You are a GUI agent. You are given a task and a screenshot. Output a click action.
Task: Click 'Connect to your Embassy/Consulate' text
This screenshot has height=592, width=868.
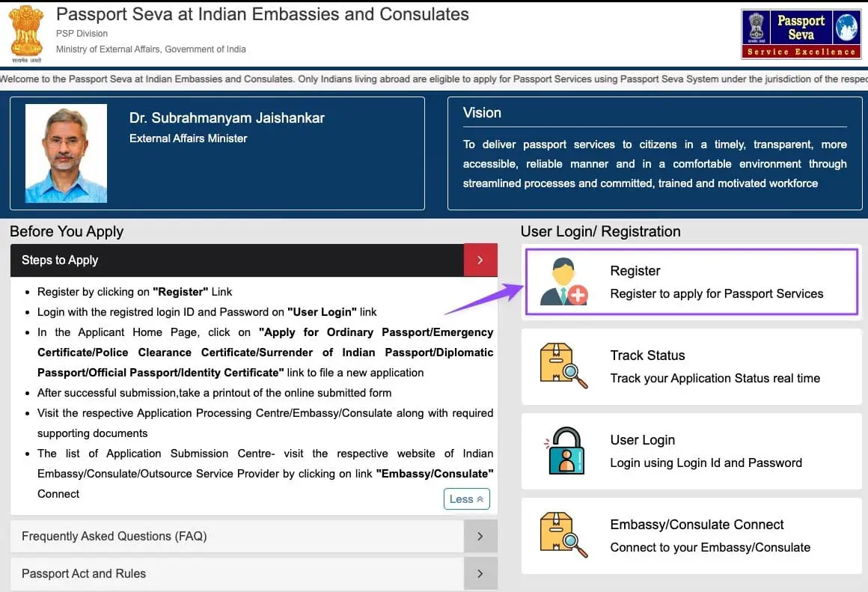tap(710, 548)
